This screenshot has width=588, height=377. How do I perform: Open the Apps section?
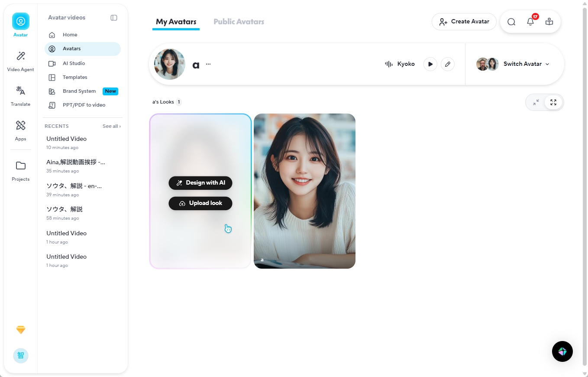[20, 130]
